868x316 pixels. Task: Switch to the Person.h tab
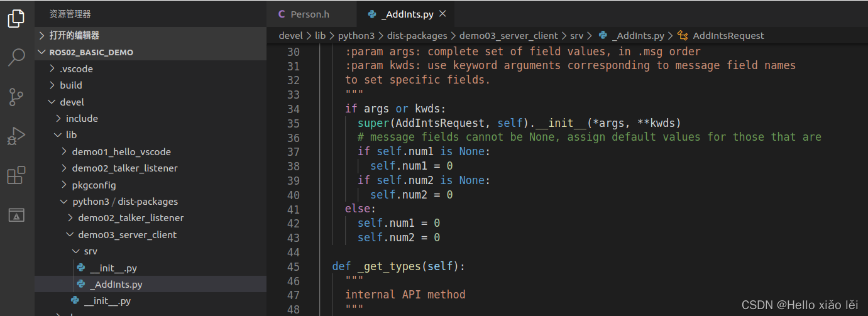(310, 14)
